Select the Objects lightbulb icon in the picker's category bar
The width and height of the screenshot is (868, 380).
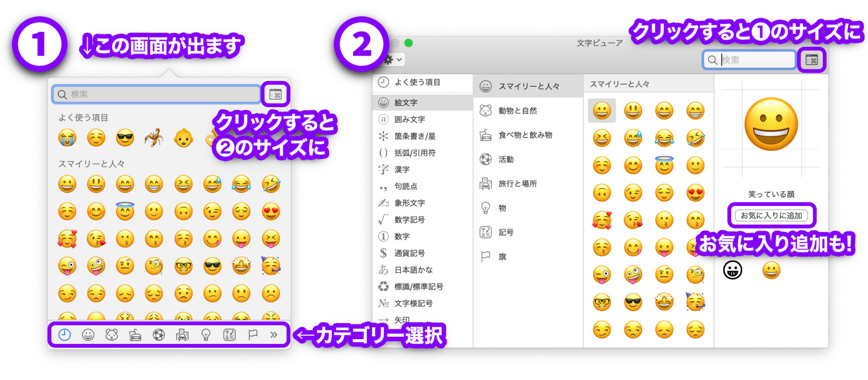[206, 335]
